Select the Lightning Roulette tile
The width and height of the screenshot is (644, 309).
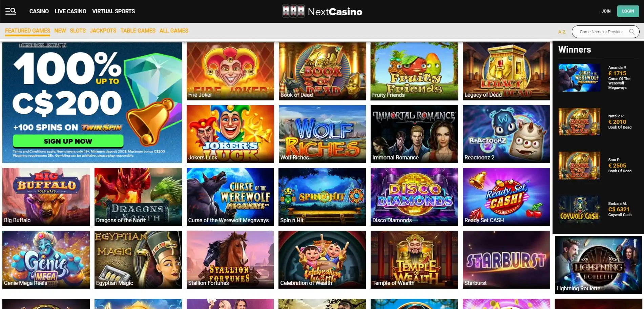click(x=598, y=265)
